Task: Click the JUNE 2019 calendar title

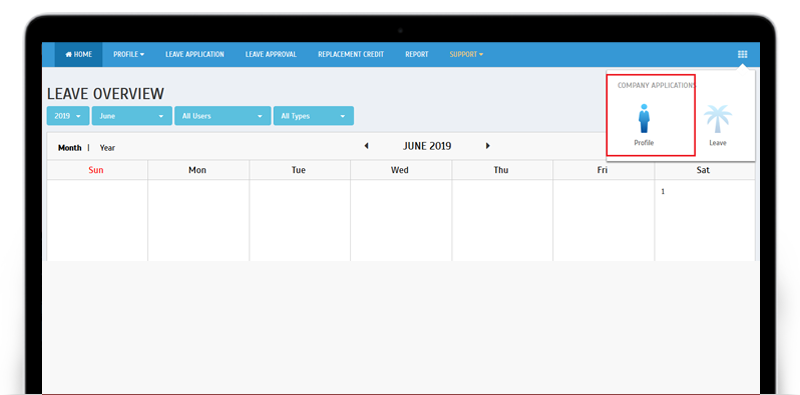Action: tap(427, 146)
